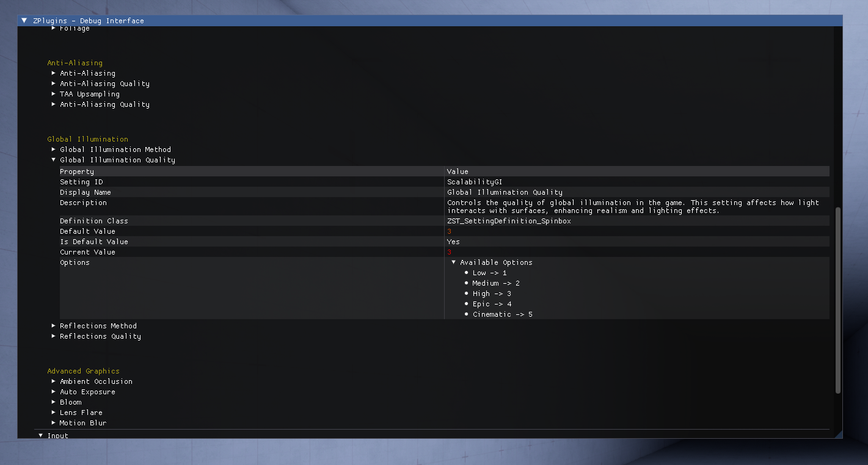Click the Property column header
Screen dimensions: 868x465
coord(77,171)
